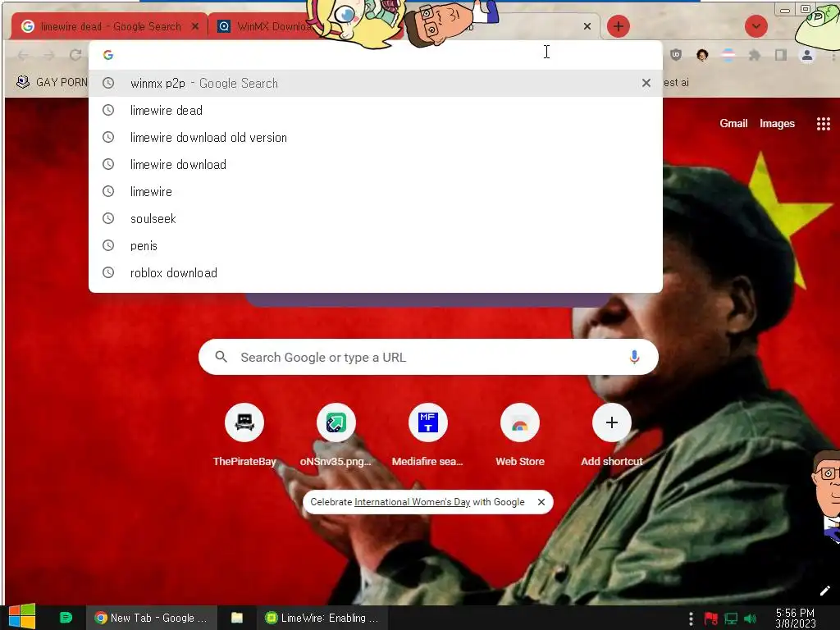The image size is (840, 630).
Task: Start voice search with microphone icon
Action: tap(634, 357)
